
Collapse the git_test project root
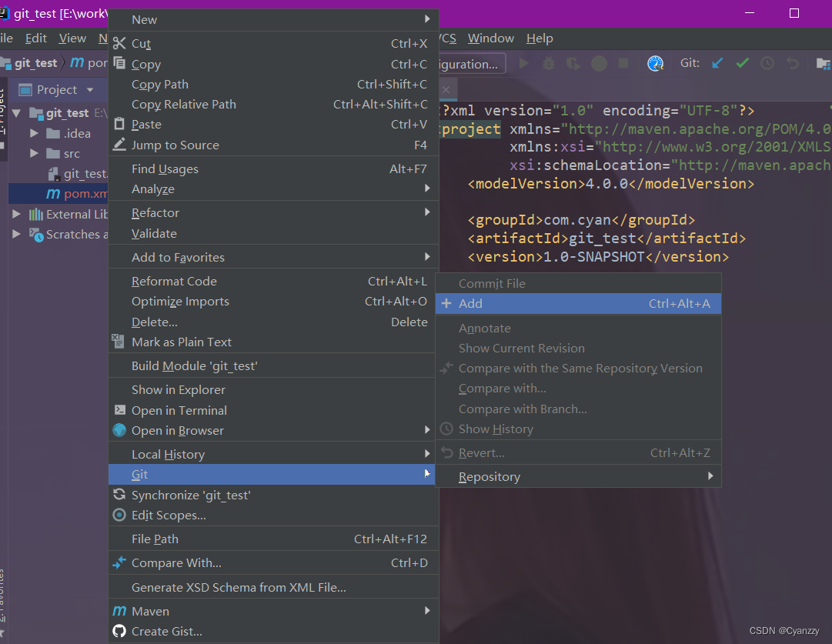tap(16, 113)
